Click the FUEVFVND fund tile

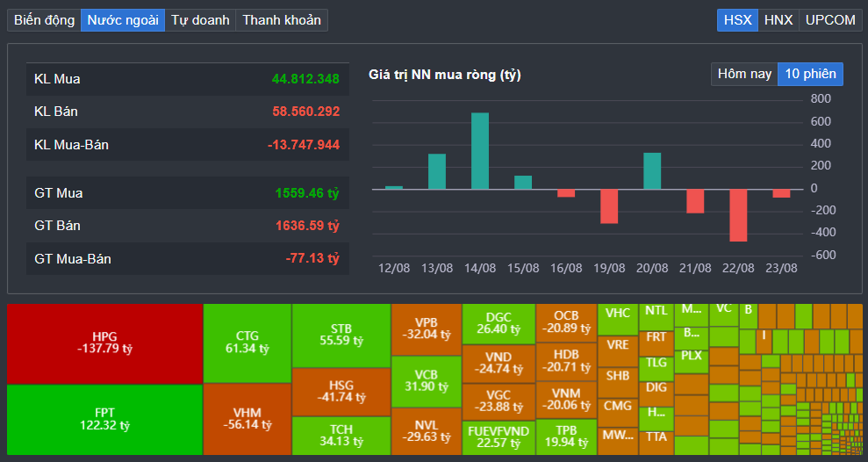pos(499,437)
